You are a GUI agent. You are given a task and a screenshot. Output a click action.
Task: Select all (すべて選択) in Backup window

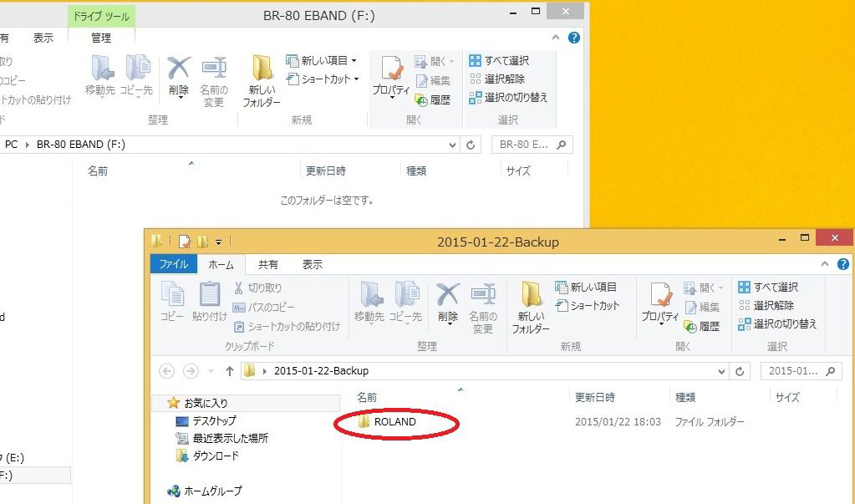click(x=768, y=287)
